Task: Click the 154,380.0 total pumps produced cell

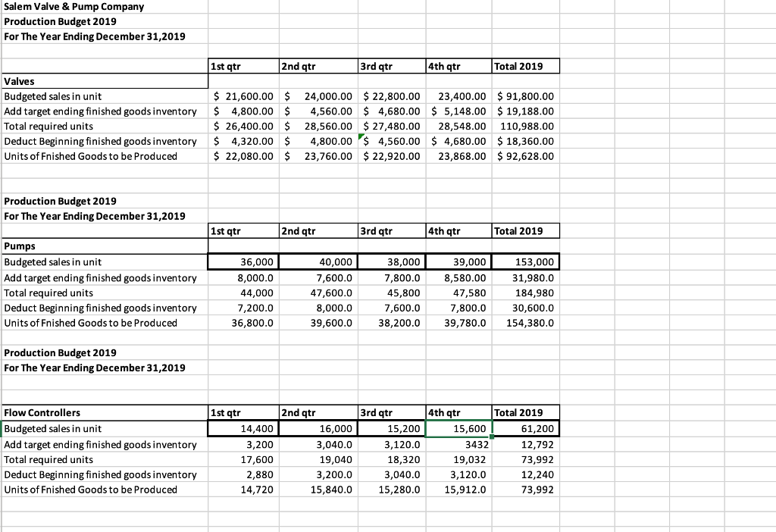Action: click(530, 322)
